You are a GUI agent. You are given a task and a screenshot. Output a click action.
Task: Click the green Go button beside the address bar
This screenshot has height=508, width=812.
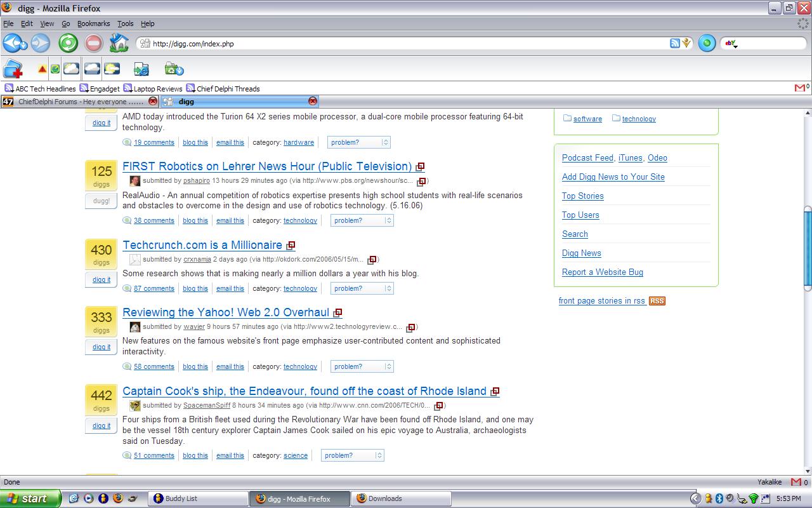pyautogui.click(x=707, y=43)
